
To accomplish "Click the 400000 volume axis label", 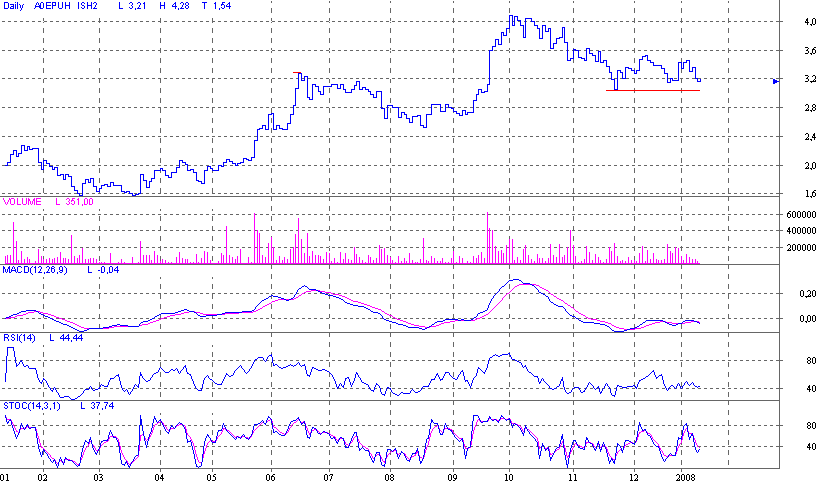I will (x=801, y=231).
